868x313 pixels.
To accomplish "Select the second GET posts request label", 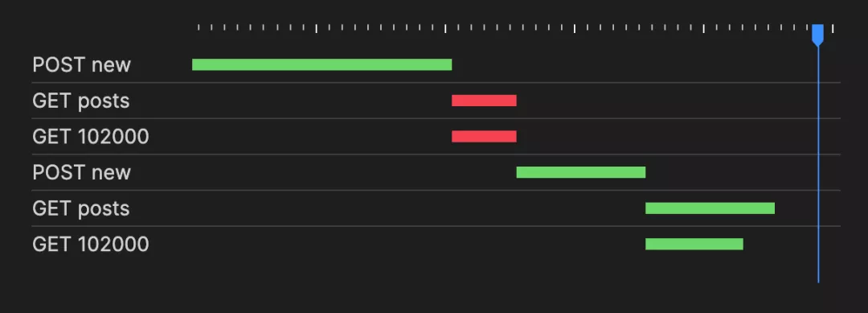I will tap(81, 208).
